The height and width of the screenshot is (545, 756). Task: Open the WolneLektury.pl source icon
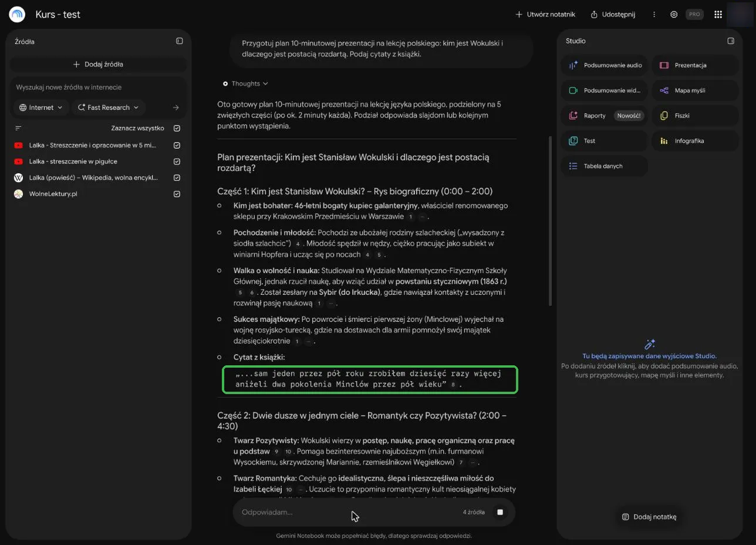(18, 194)
